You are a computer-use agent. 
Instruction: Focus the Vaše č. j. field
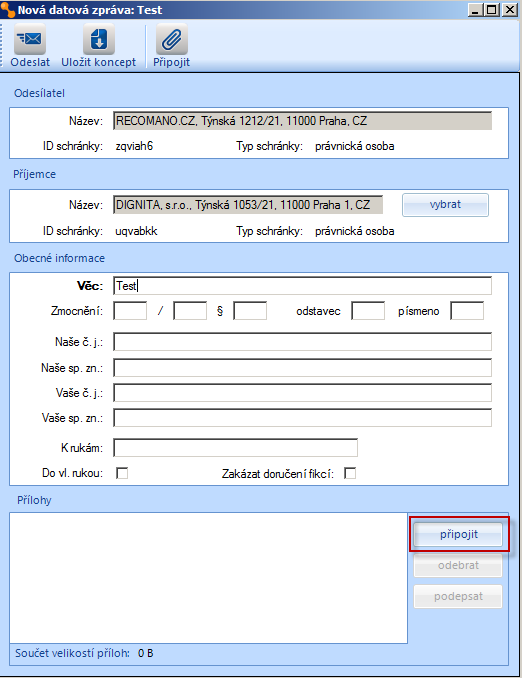tap(302, 393)
